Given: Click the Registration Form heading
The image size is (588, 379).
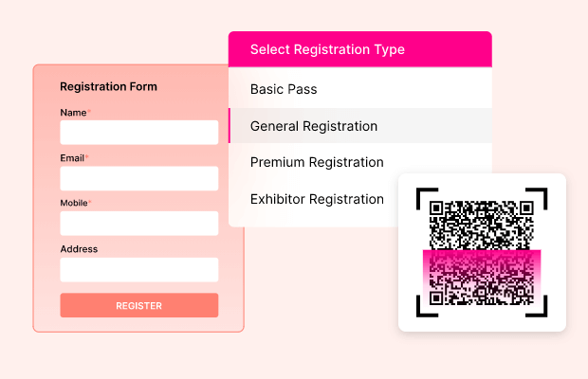Looking at the screenshot, I should pos(108,86).
